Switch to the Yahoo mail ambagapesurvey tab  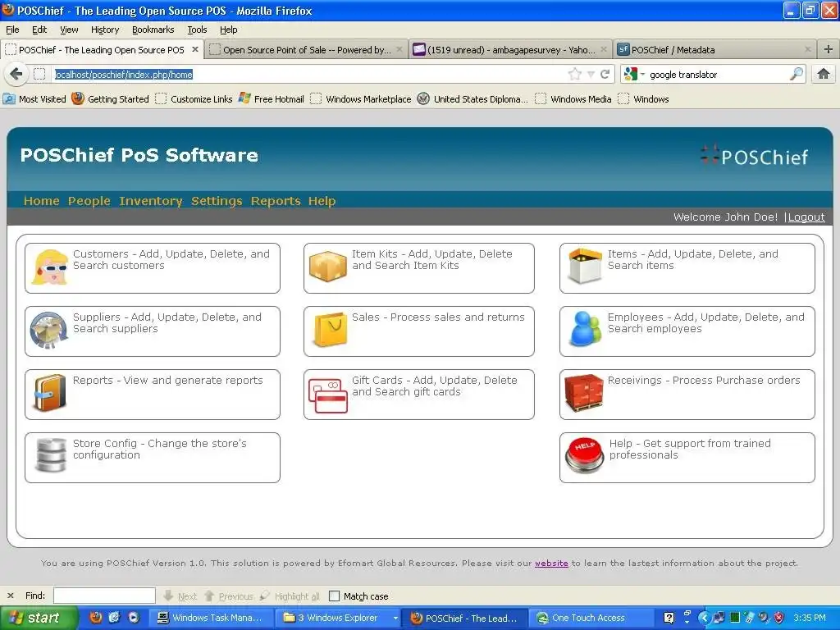click(510, 49)
